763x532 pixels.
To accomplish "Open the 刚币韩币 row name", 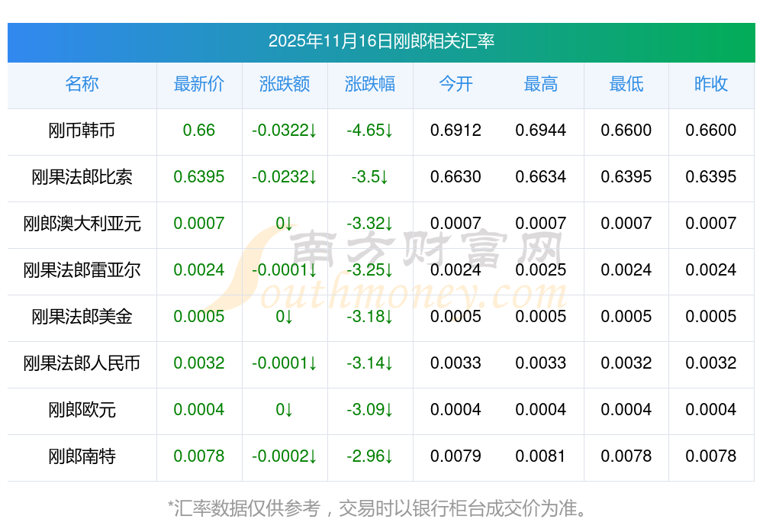I will click(x=82, y=131).
